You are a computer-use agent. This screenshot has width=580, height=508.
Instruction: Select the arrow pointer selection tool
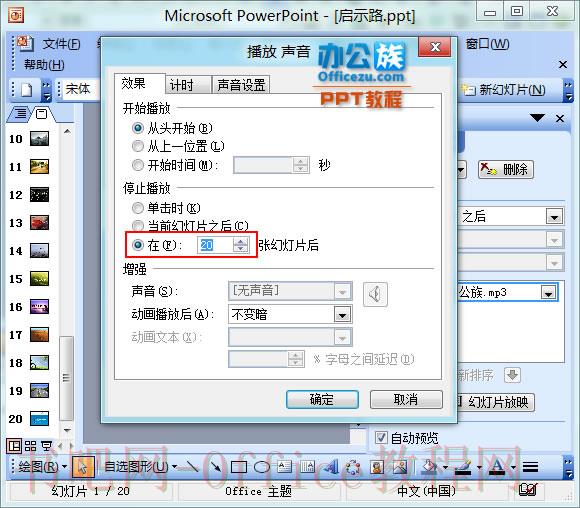[83, 467]
